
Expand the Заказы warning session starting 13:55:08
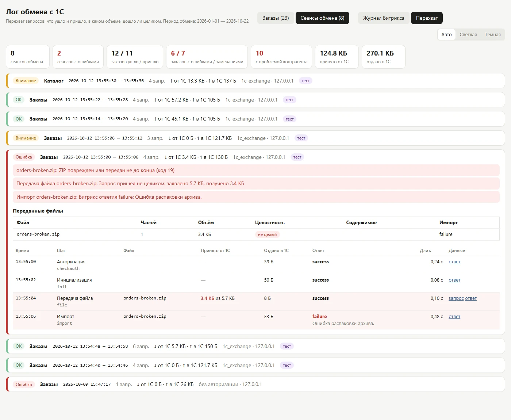coord(255,138)
